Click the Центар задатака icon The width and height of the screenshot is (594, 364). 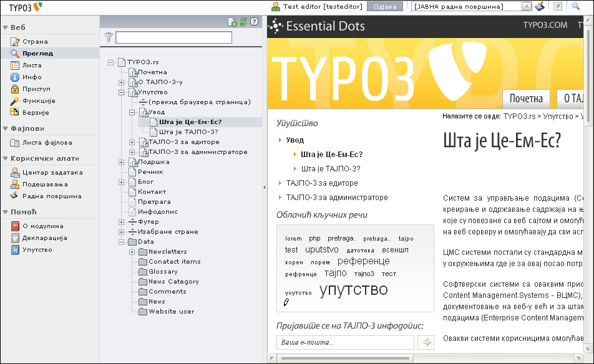(x=15, y=173)
